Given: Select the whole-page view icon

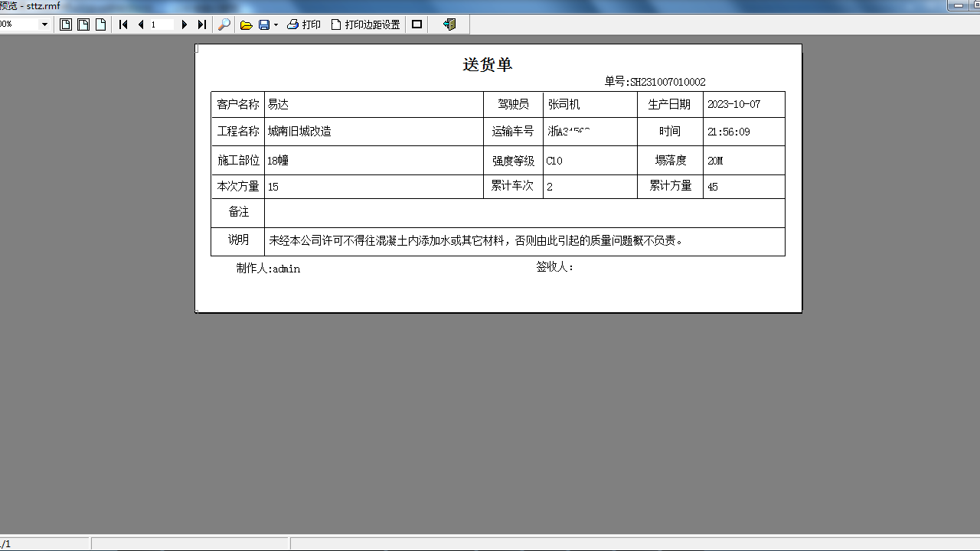Looking at the screenshot, I should (65, 24).
